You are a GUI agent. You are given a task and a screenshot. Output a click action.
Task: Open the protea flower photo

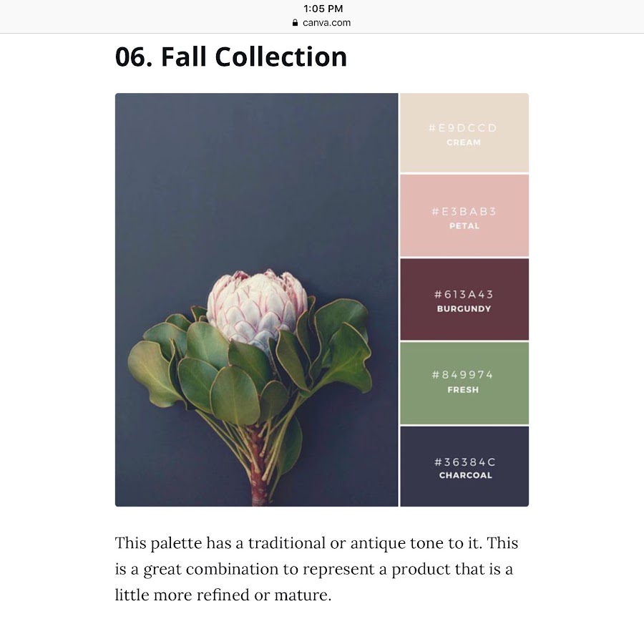257,300
